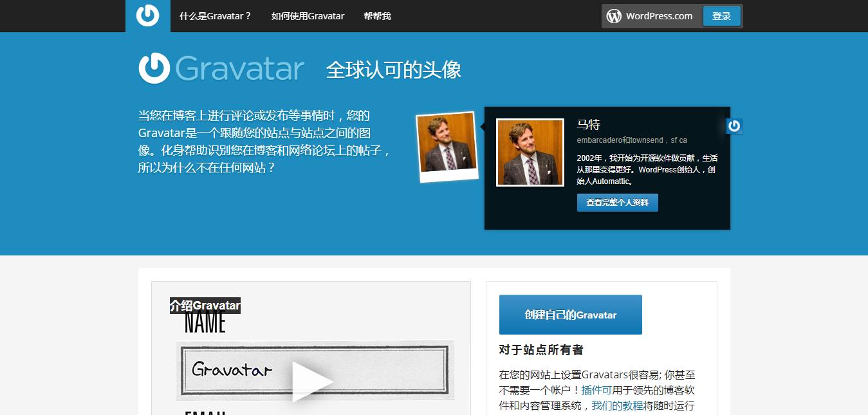Image resolution: width=868 pixels, height=415 pixels.
Task: Click the blue Gravatar G icon on Matt's profile card
Action: [734, 126]
